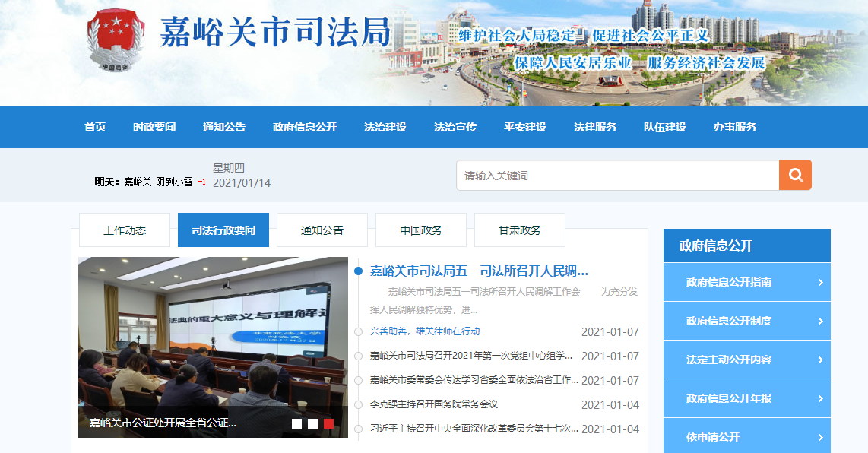
Task: Click the meeting room slideshow image
Action: click(213, 334)
